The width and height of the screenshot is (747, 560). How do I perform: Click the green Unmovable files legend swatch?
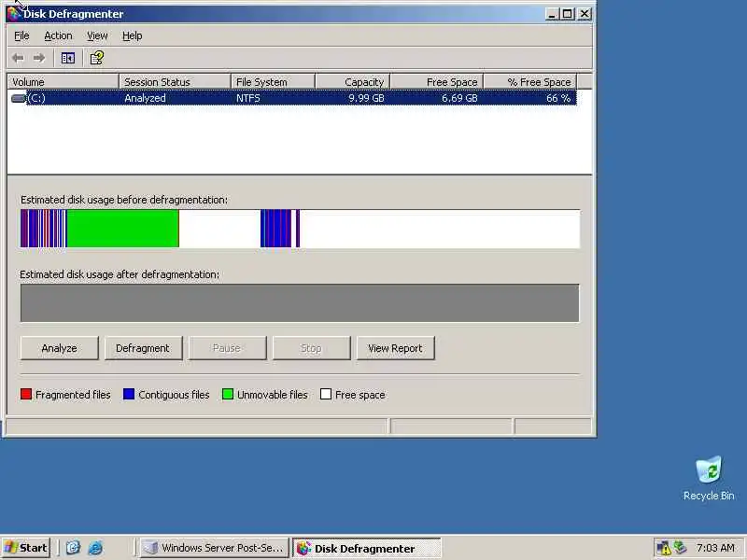pyautogui.click(x=228, y=394)
